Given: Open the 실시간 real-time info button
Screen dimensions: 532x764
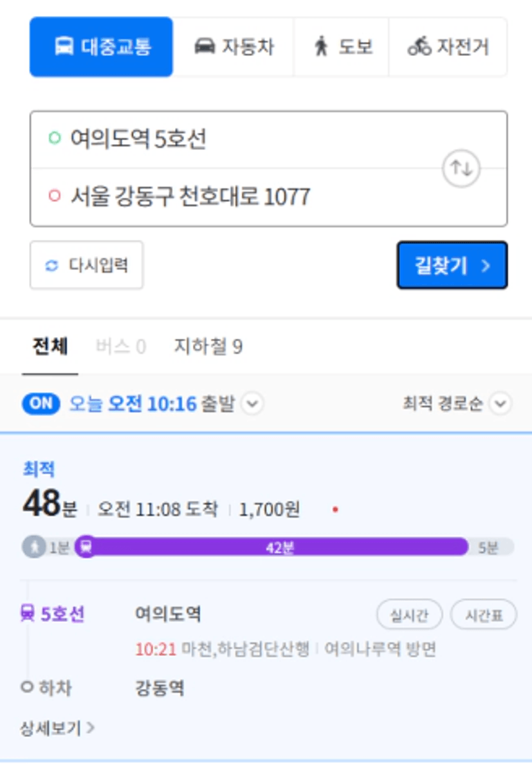Looking at the screenshot, I should (409, 615).
